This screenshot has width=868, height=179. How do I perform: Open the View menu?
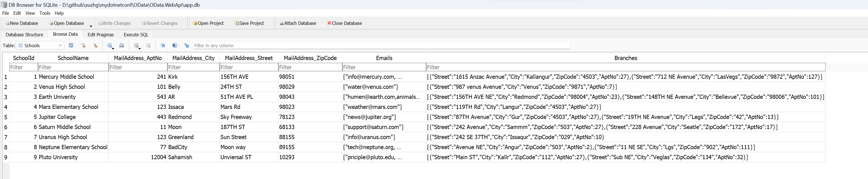(x=30, y=13)
